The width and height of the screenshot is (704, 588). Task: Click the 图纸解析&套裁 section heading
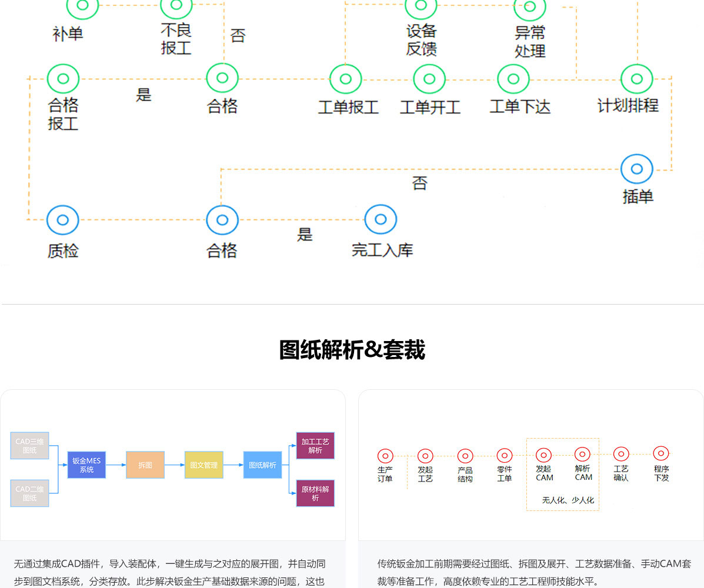352,350
